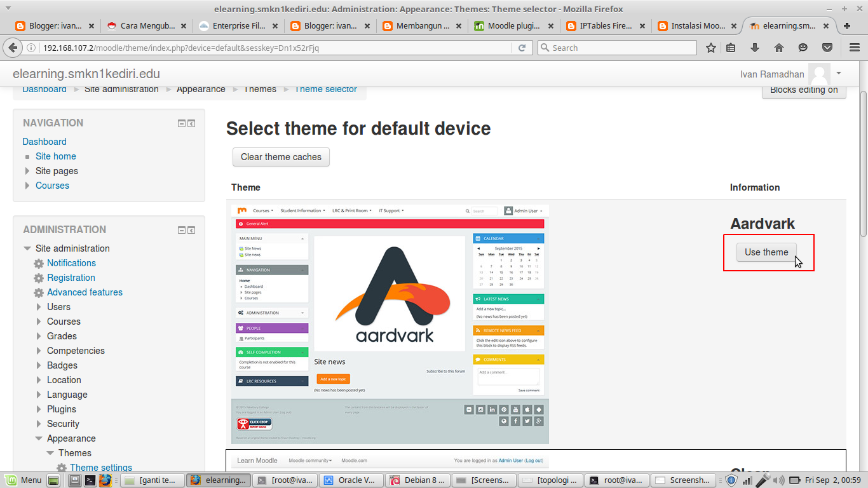
Task: Dock the Navigation block using its dock icon
Action: pyautogui.click(x=191, y=123)
